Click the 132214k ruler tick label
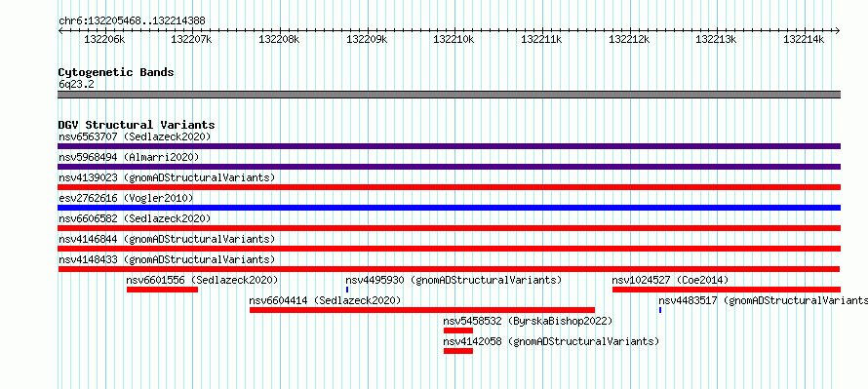 [805, 39]
